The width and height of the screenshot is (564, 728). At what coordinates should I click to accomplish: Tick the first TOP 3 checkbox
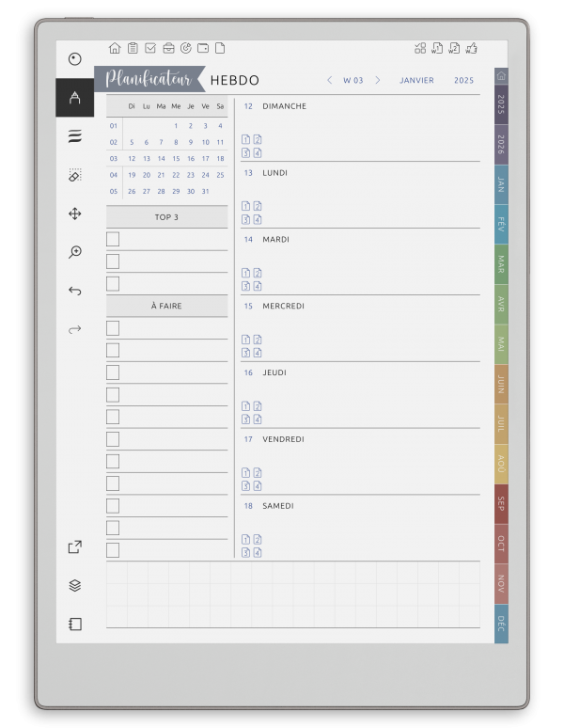coord(113,239)
